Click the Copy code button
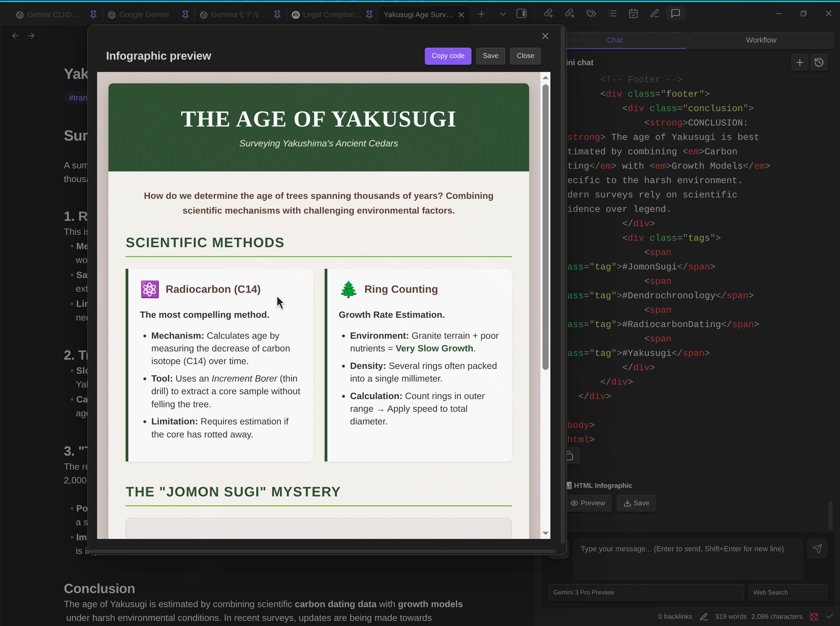Screen dimensions: 840x626 tap(447, 56)
